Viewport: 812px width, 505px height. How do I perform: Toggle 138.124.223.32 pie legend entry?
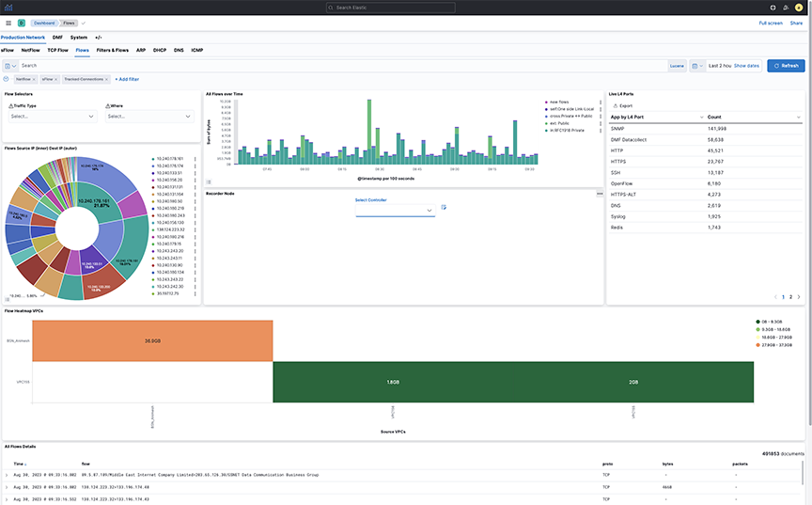(x=168, y=229)
